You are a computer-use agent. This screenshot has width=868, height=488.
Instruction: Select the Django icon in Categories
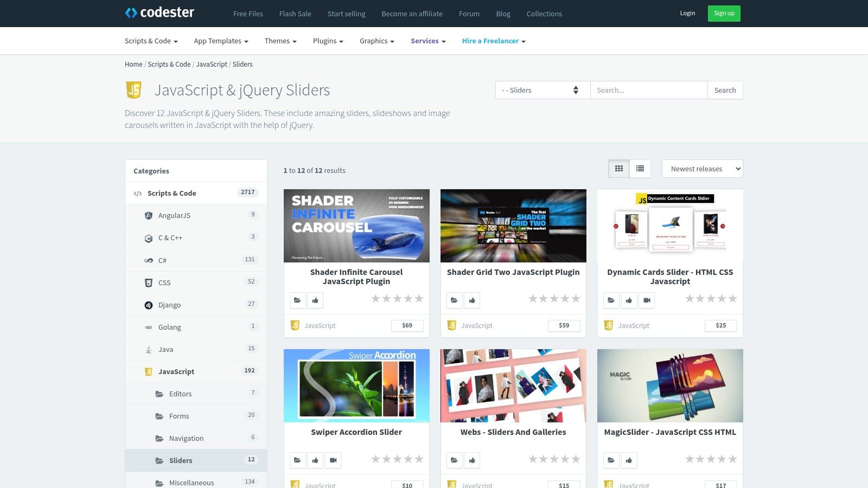[x=148, y=305]
